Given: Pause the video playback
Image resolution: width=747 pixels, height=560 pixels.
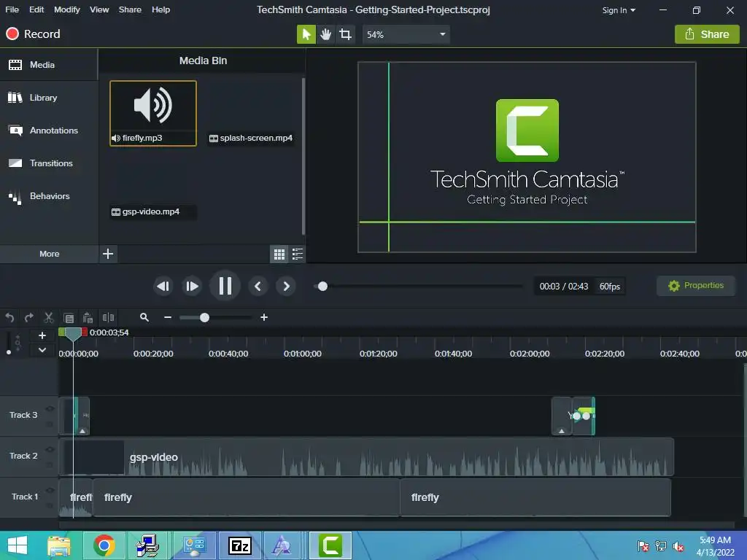Looking at the screenshot, I should (x=225, y=286).
